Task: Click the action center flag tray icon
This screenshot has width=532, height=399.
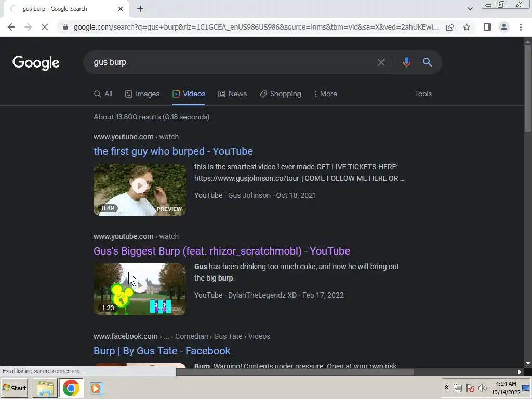Action: pyautogui.click(x=470, y=388)
